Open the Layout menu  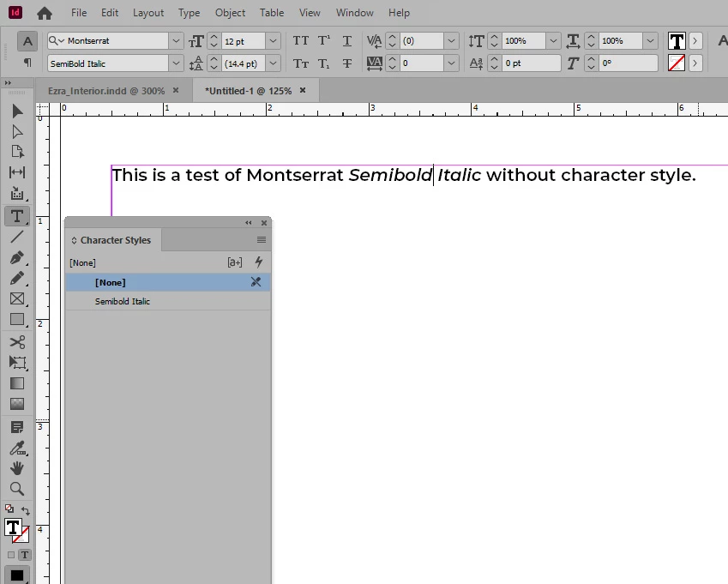coord(148,13)
